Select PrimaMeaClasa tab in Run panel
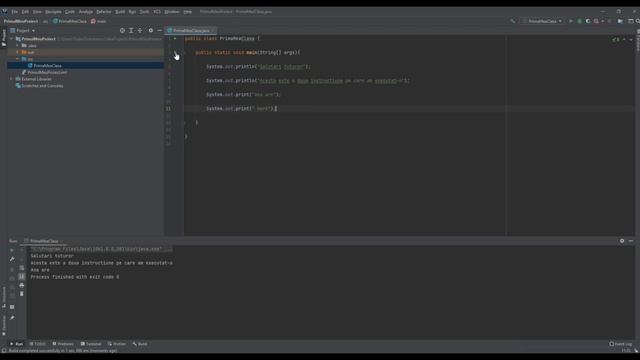The width and height of the screenshot is (640, 360). [x=44, y=241]
